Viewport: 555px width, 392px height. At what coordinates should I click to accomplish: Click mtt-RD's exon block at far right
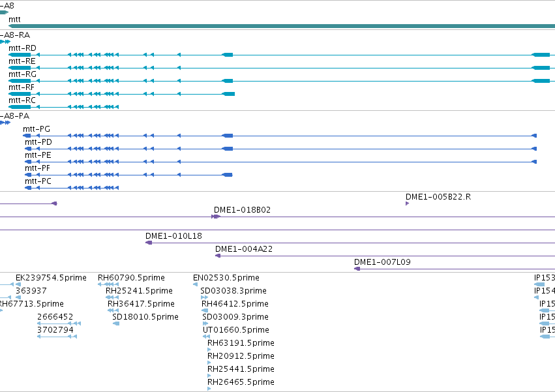click(x=541, y=55)
